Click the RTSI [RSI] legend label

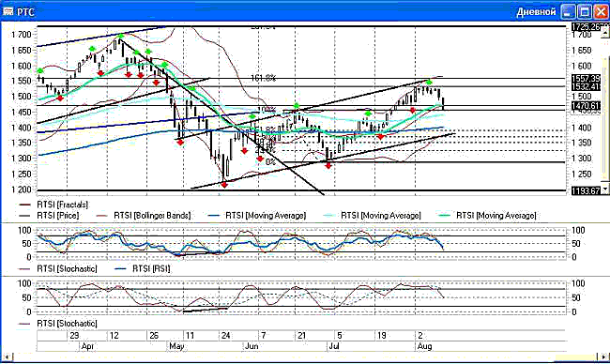pos(151,268)
